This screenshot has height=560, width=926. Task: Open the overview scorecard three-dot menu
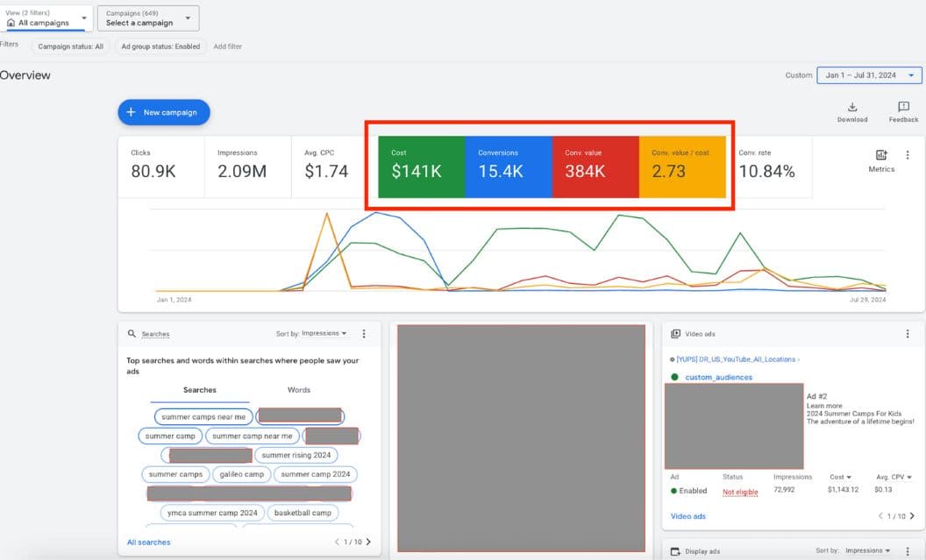(x=908, y=155)
